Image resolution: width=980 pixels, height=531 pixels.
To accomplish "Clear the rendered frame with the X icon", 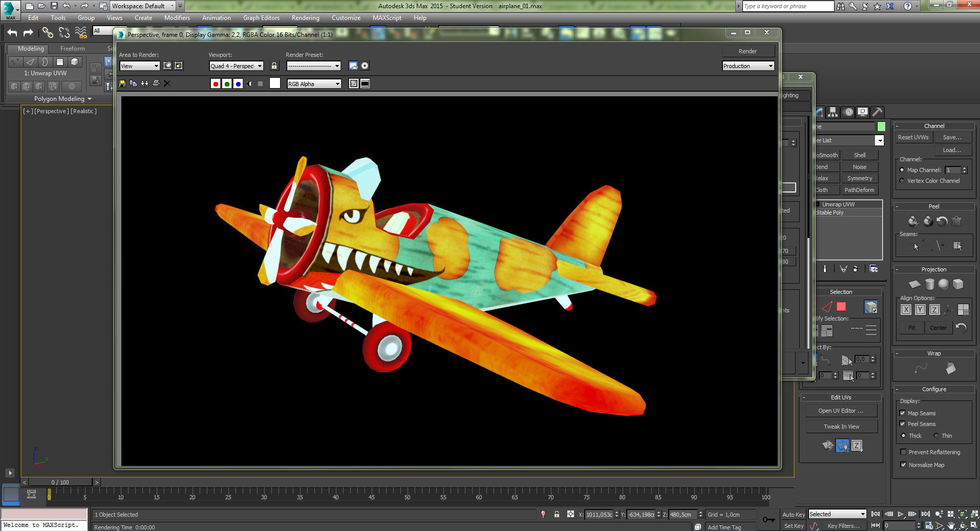I will 167,83.
